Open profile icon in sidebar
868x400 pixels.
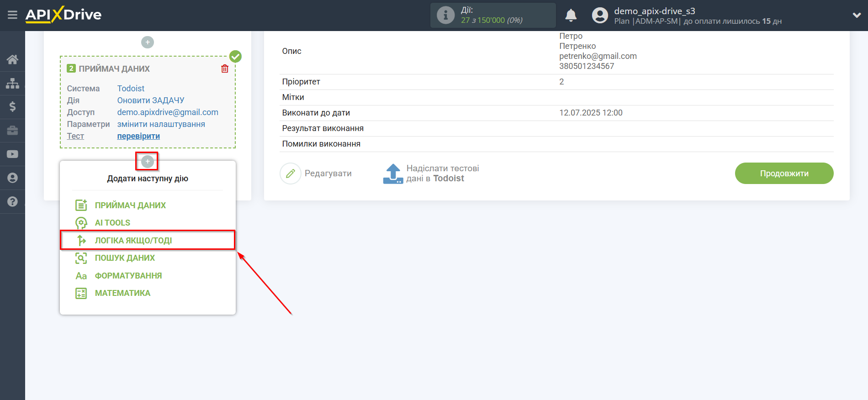click(x=12, y=178)
